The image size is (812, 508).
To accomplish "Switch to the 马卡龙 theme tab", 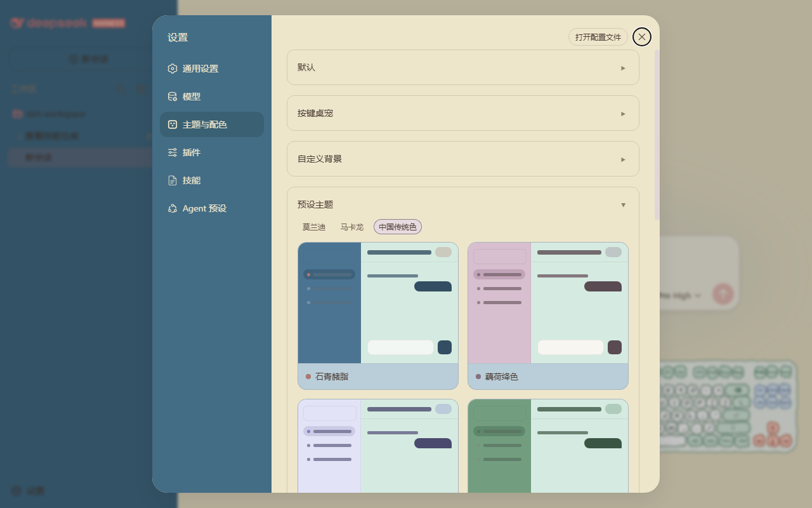I will click(352, 227).
